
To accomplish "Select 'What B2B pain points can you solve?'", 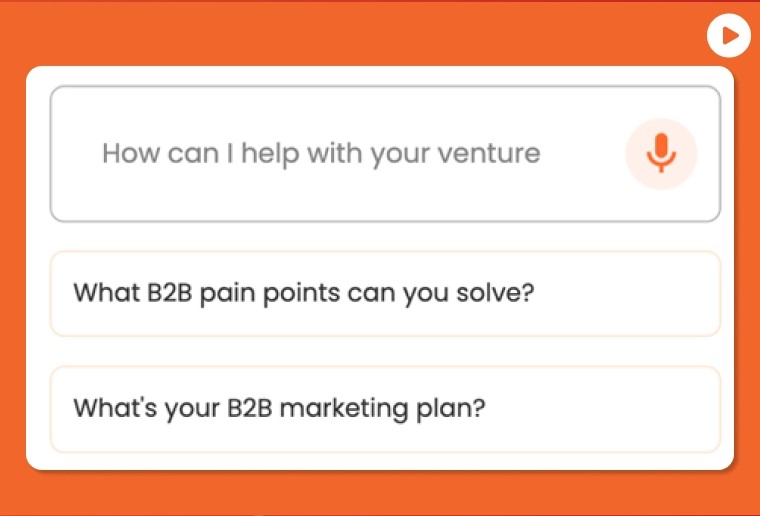I will tap(385, 293).
